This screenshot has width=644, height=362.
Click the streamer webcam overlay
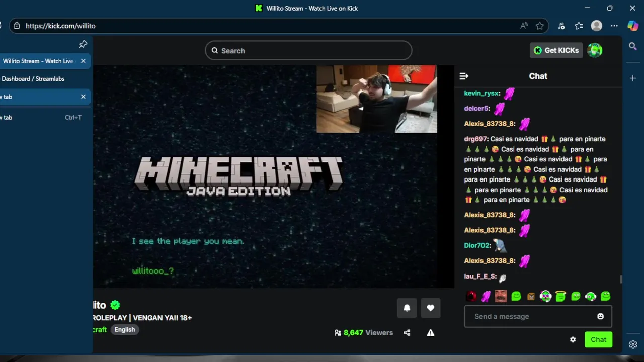coord(377,99)
